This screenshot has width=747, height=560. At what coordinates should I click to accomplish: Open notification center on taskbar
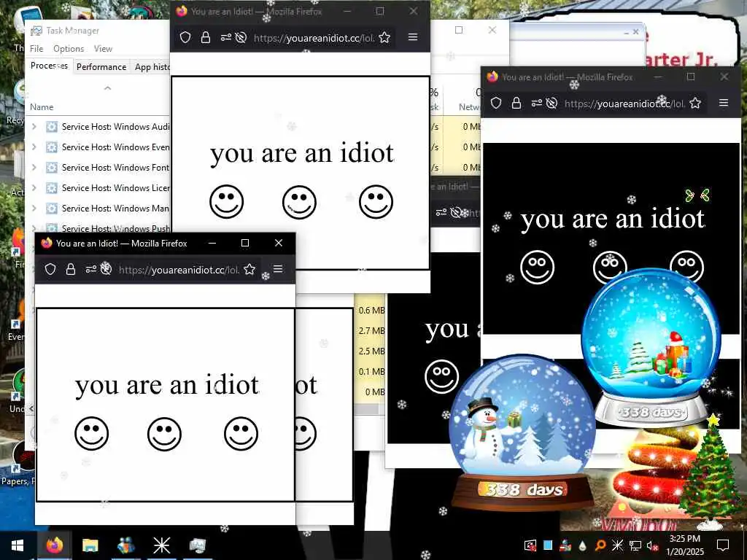[x=723, y=545]
